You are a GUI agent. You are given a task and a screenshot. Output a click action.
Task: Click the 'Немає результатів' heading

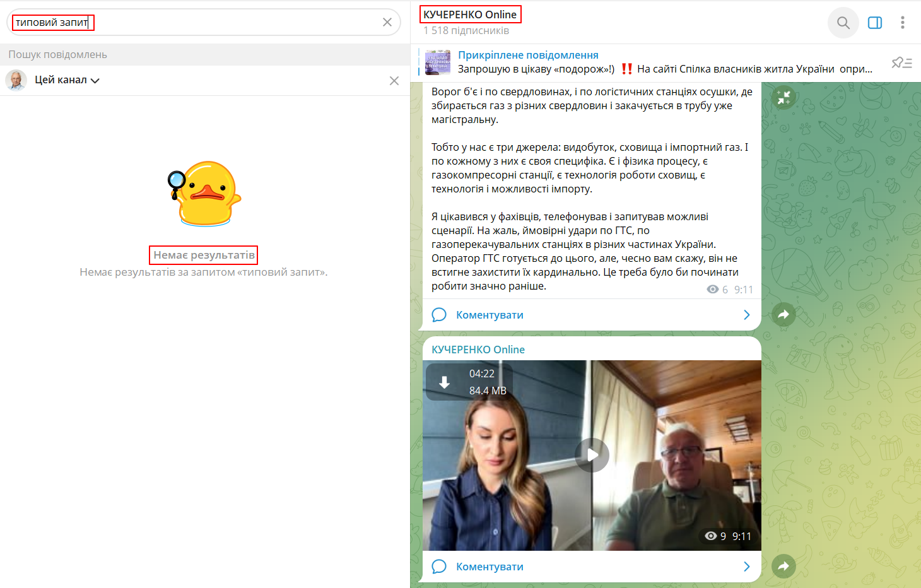204,255
